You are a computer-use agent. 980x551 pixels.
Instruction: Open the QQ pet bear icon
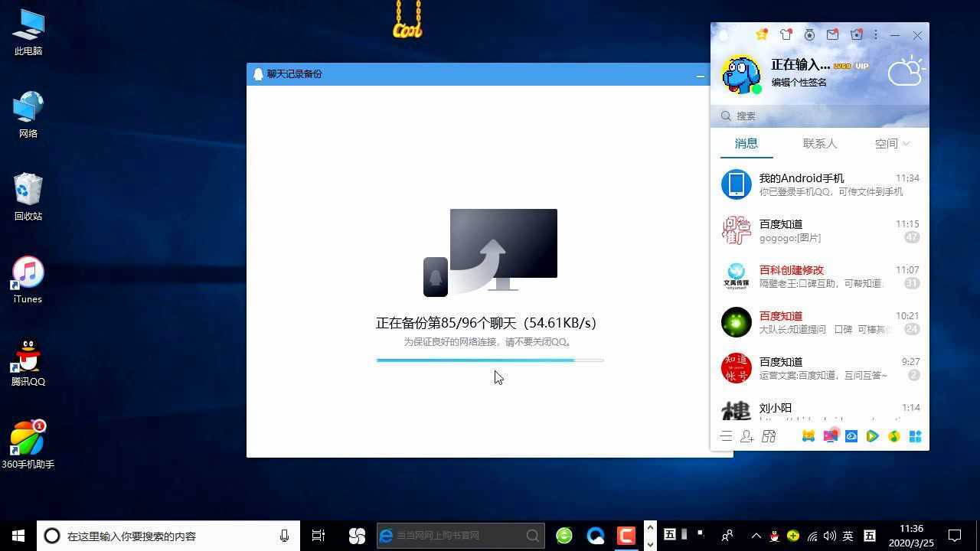pos(808,436)
